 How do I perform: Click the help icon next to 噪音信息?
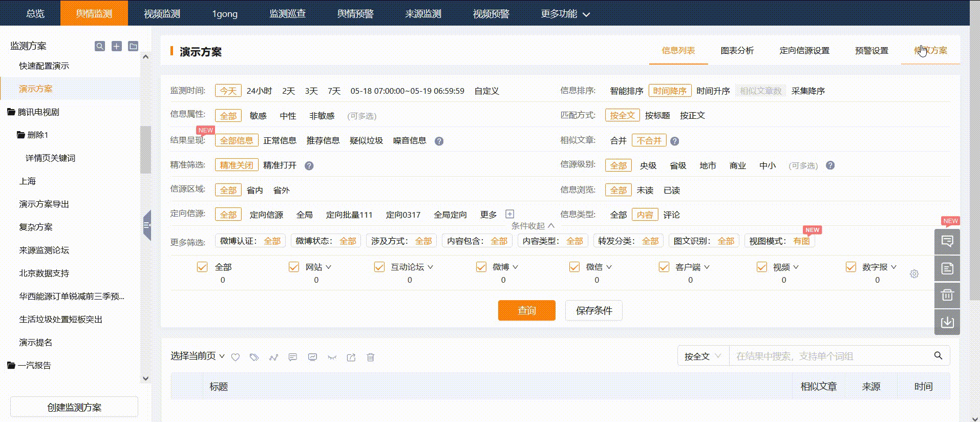pos(439,141)
